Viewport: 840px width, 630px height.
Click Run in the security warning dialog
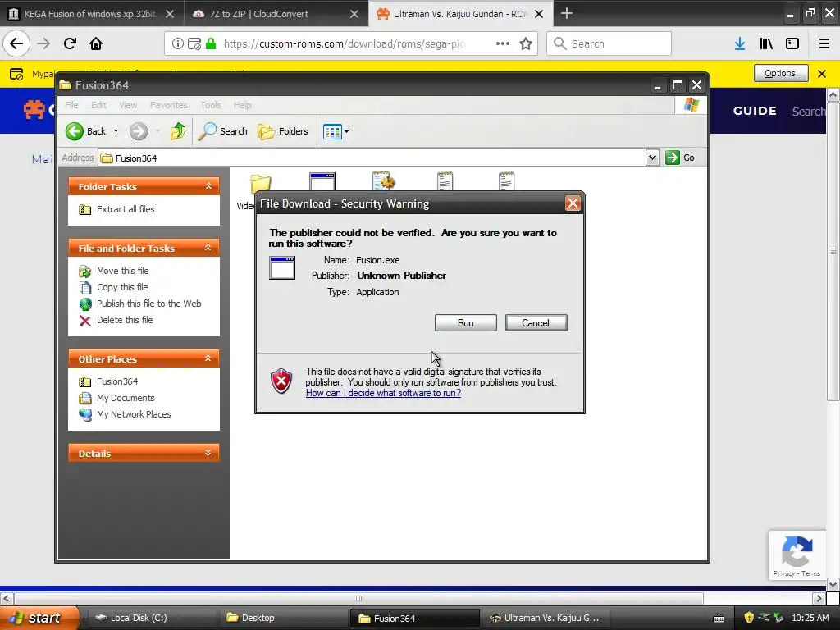coord(465,323)
